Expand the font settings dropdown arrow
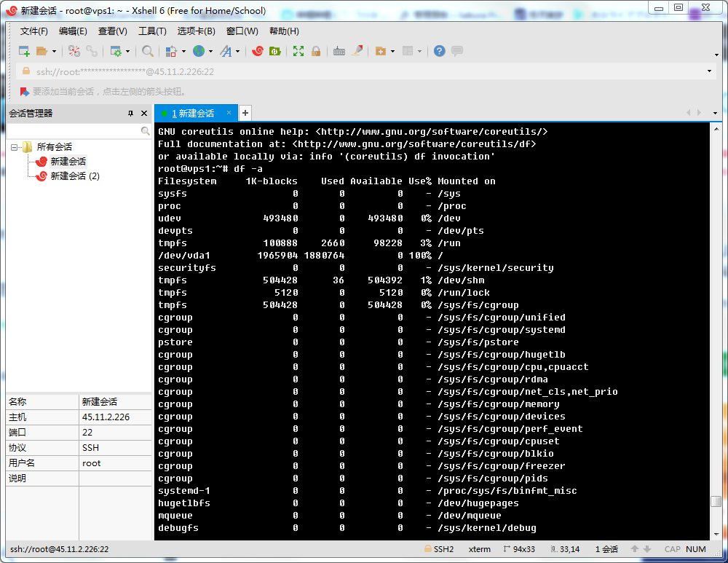The height and width of the screenshot is (563, 728). tap(237, 52)
